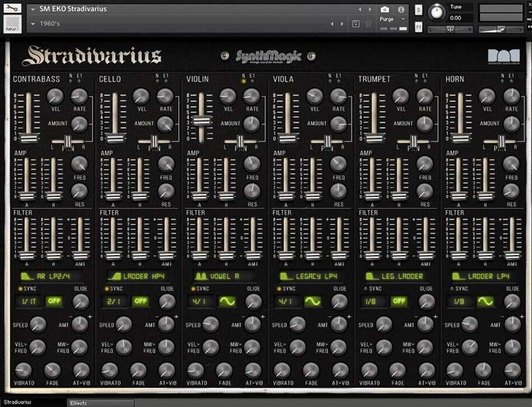Screen dimensions: 532x407
Task: Click the delete snapshot trash icon
Action: tap(368, 24)
